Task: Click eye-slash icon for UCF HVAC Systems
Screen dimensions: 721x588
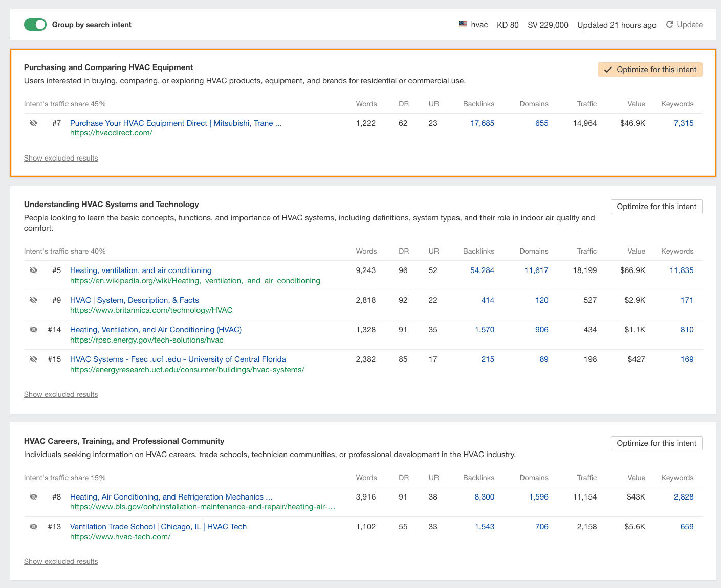Action: click(x=33, y=359)
